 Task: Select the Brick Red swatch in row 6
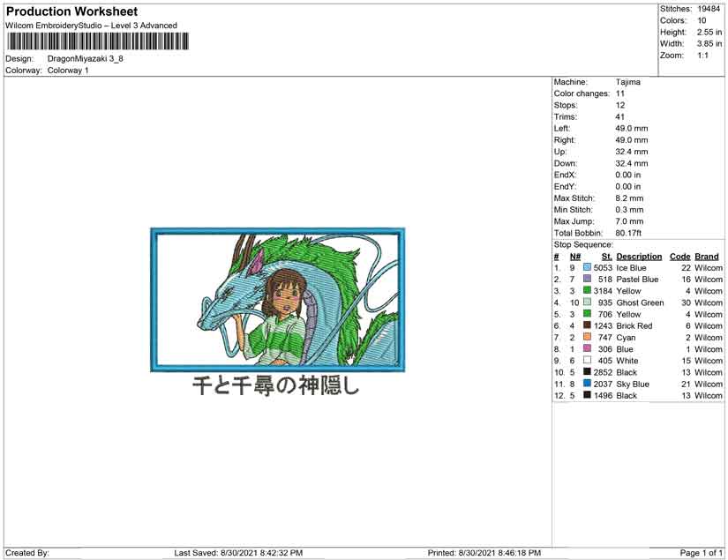[587, 325]
